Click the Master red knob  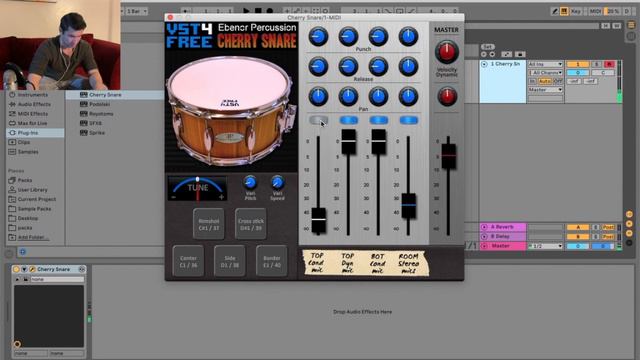(x=447, y=51)
